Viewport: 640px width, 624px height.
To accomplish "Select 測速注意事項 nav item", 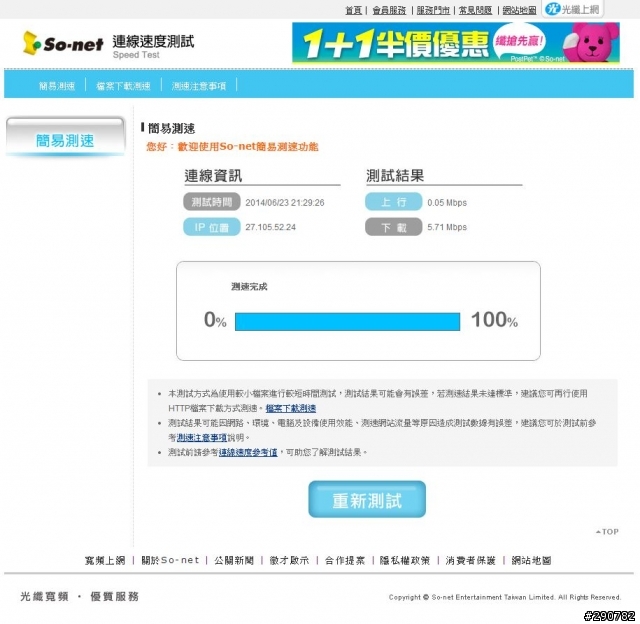I will [199, 86].
